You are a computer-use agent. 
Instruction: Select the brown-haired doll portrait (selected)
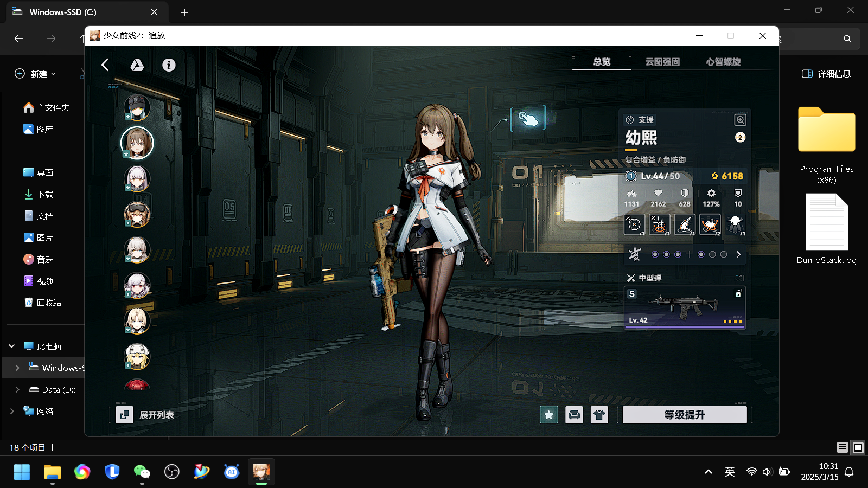[x=137, y=143]
